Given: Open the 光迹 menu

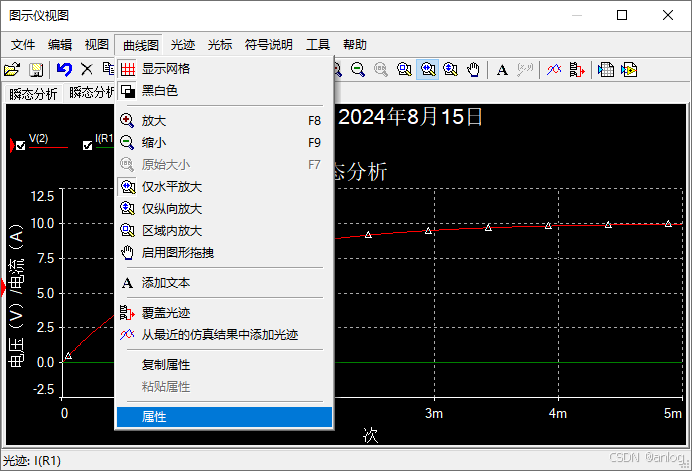Looking at the screenshot, I should 183,45.
